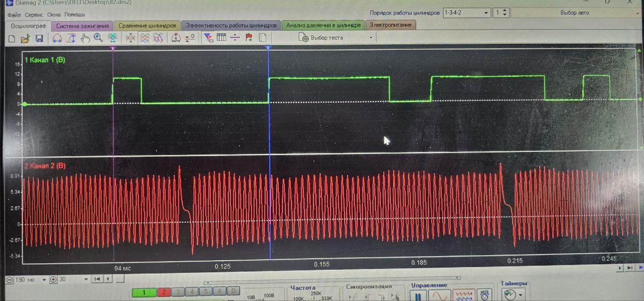Click the zero level reset icon

pyautogui.click(x=190, y=38)
